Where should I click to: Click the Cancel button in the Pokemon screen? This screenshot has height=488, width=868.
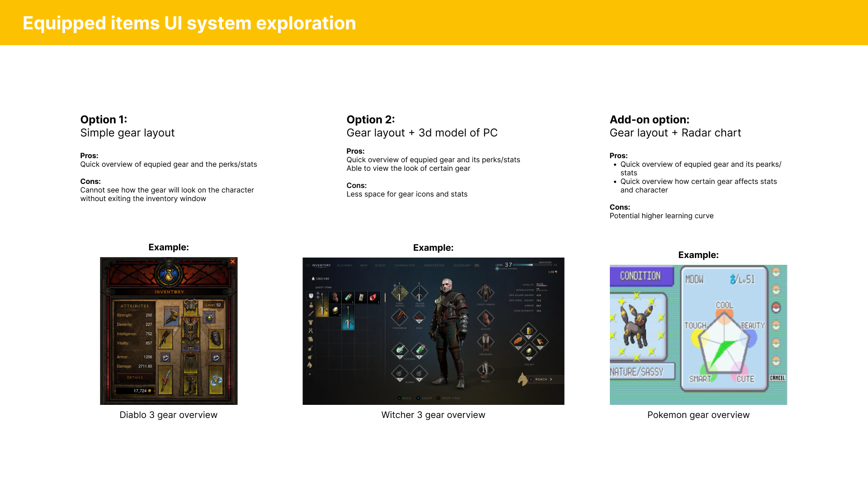777,378
